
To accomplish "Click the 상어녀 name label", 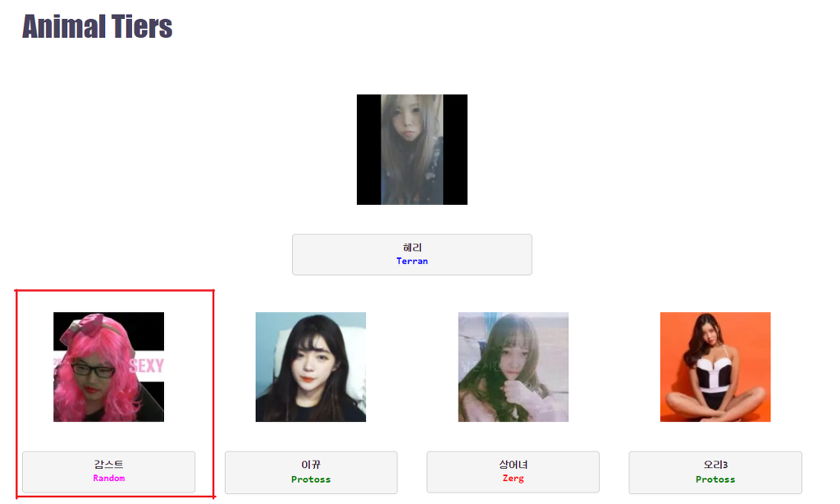I will click(x=514, y=465).
